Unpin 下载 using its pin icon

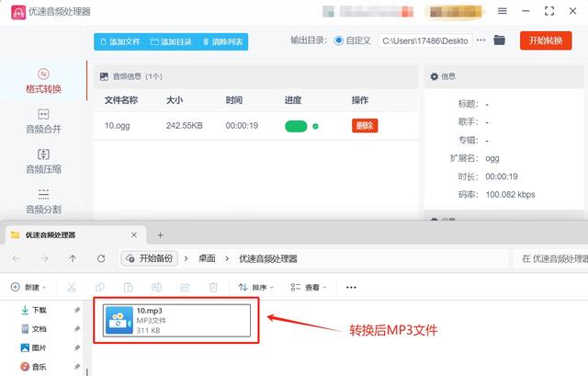tap(77, 310)
